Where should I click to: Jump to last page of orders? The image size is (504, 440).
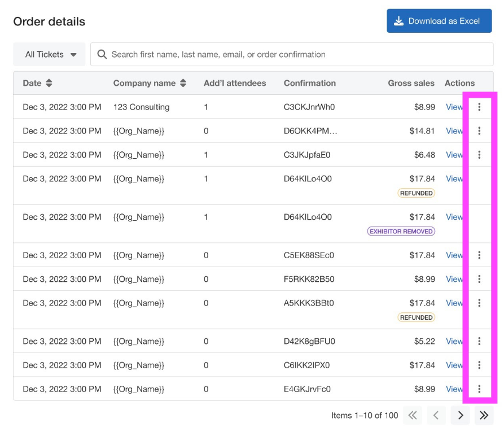pyautogui.click(x=484, y=415)
